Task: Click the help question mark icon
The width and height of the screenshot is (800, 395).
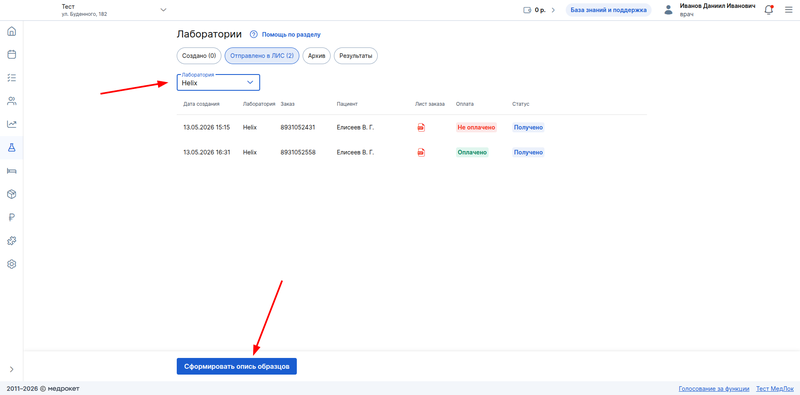Action: click(x=253, y=35)
